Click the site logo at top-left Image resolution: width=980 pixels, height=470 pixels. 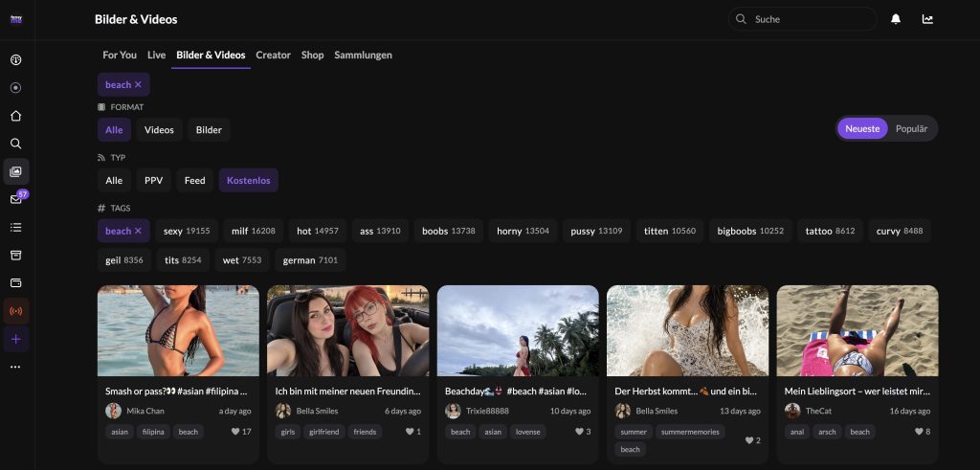16,19
